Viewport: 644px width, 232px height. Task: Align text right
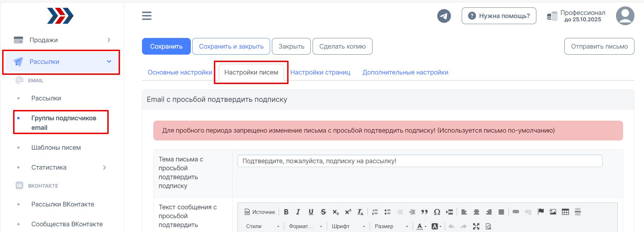(489, 212)
